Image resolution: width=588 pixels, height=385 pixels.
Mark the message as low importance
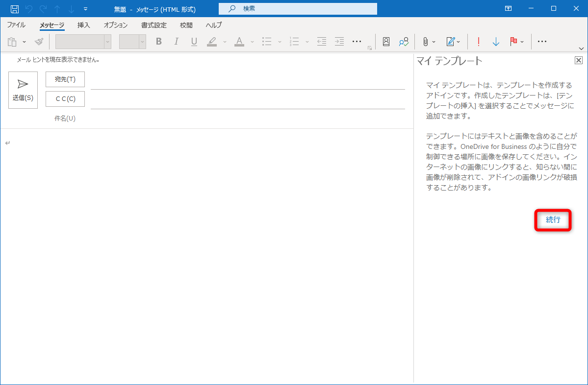[496, 41]
